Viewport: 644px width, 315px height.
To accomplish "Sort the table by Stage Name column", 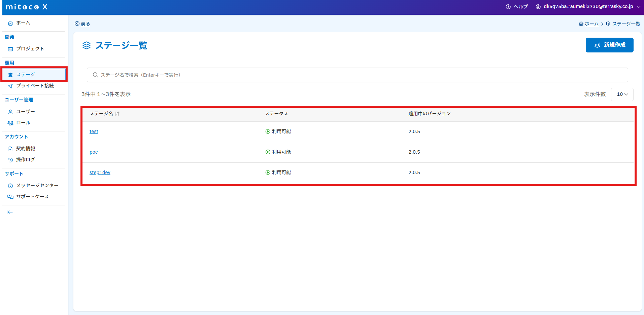I will [x=117, y=114].
